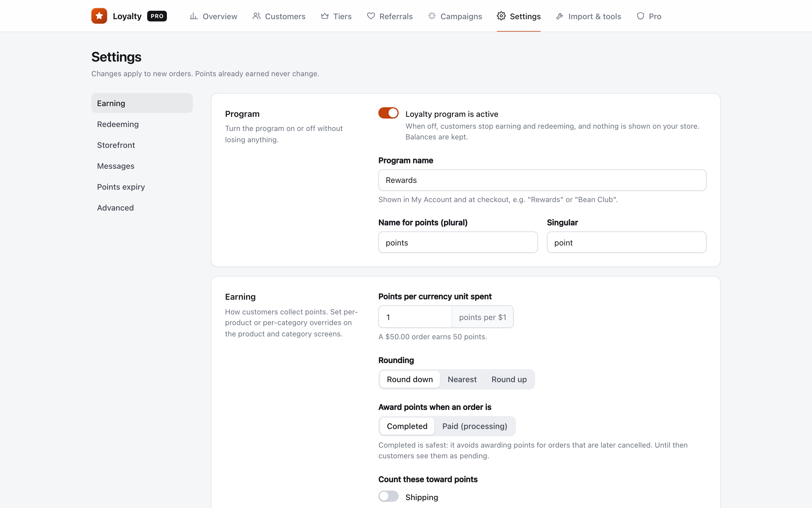Click the Customers people icon
The width and height of the screenshot is (812, 508).
pyautogui.click(x=256, y=16)
